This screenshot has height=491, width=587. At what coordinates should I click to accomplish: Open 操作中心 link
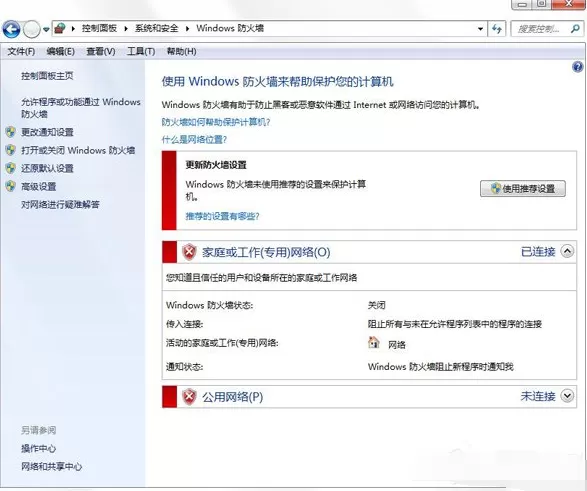click(39, 448)
